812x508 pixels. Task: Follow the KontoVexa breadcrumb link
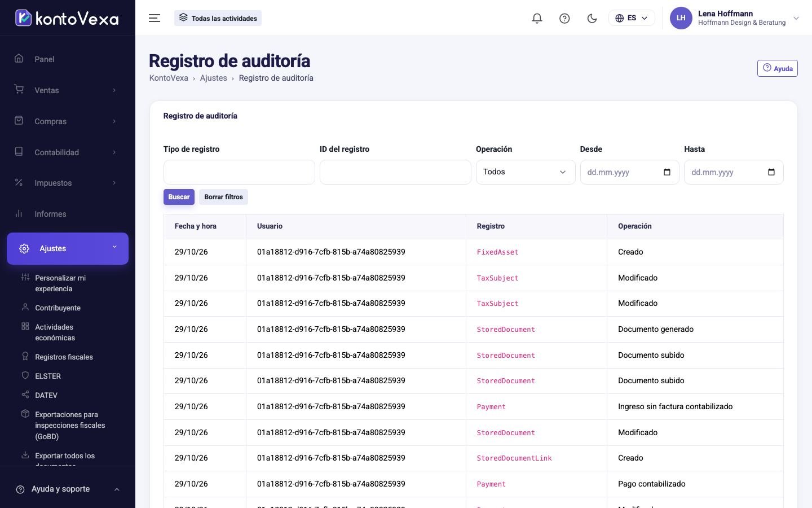tap(169, 78)
